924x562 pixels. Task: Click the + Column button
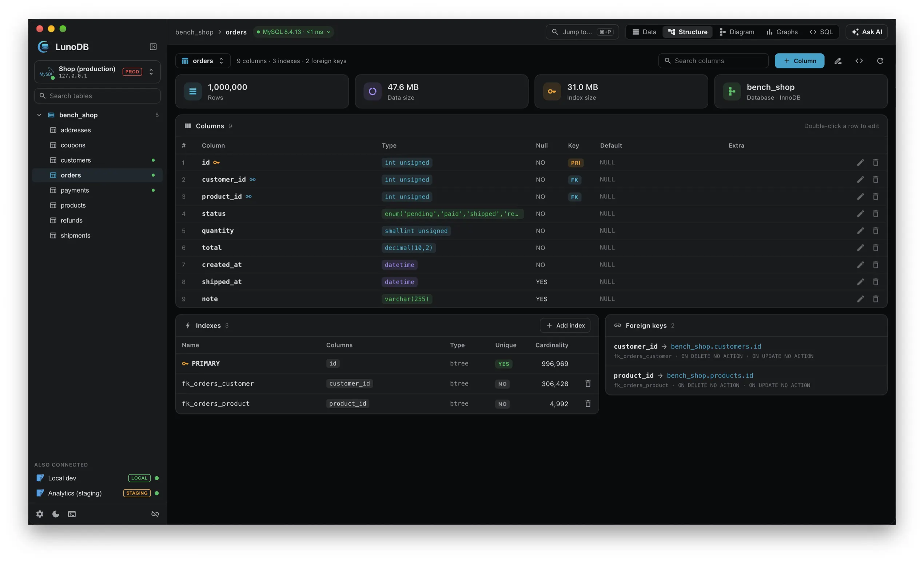[800, 61]
